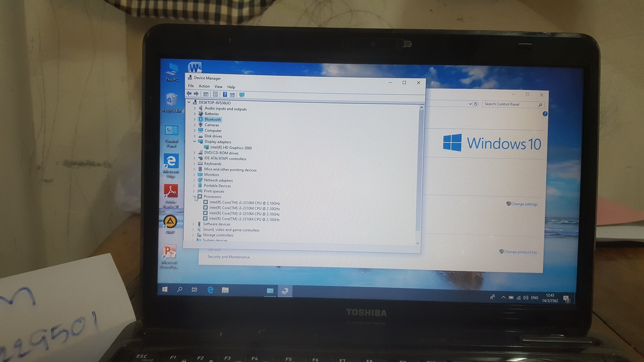Scan for hardware changes via monitor icon
Image resolution: width=644 pixels, height=362 pixels.
point(242,95)
